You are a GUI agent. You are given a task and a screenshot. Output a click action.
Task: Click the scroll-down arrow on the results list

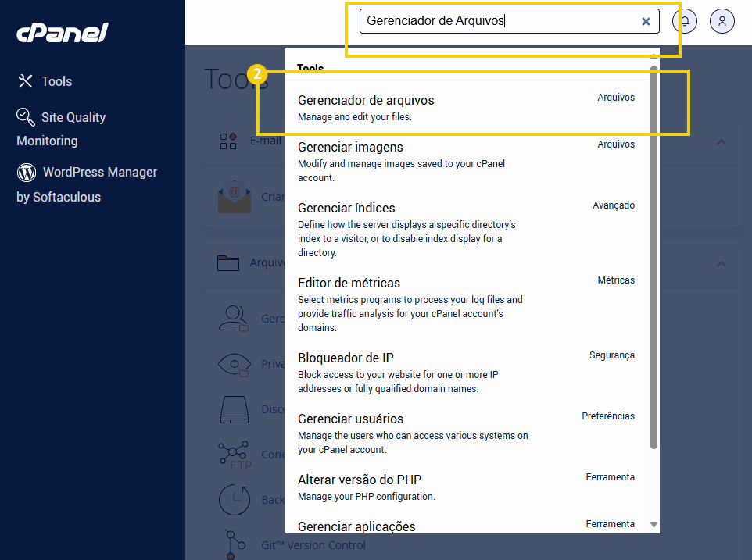pos(654,524)
